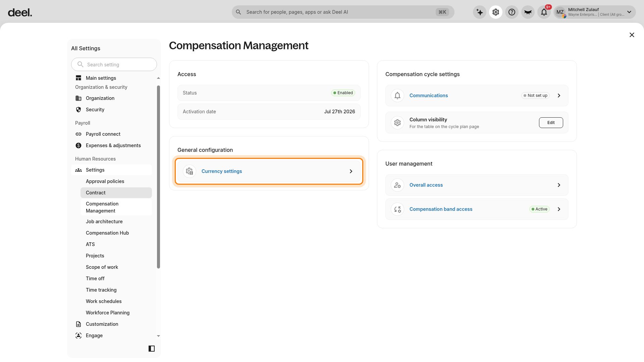Open the notifications bell

544,12
